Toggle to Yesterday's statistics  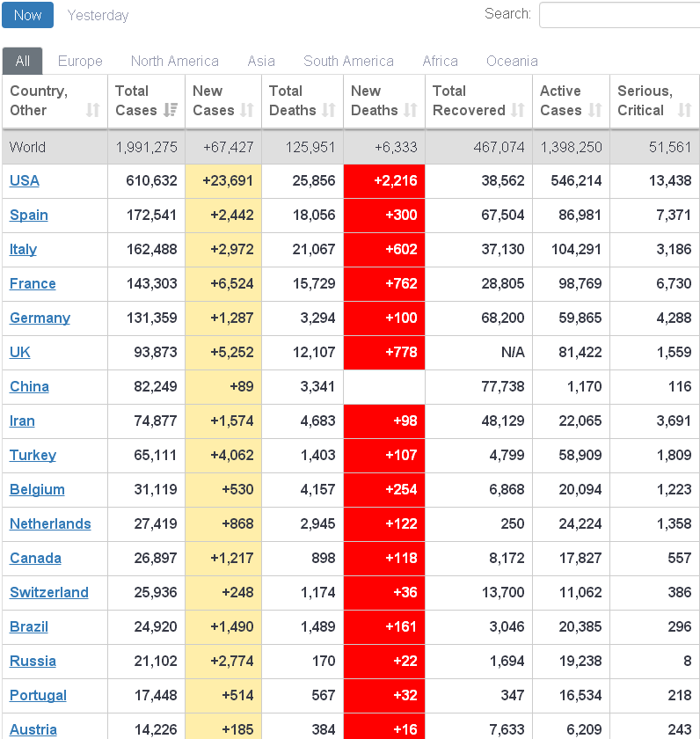point(97,15)
